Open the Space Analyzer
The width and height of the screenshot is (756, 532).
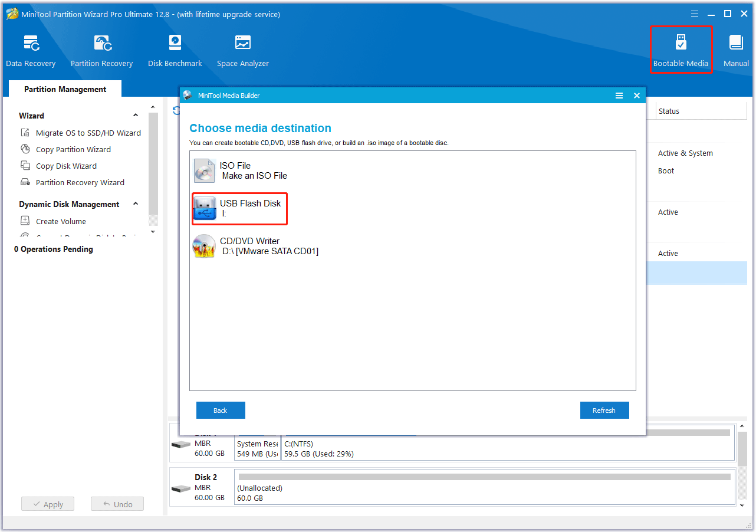coord(242,50)
